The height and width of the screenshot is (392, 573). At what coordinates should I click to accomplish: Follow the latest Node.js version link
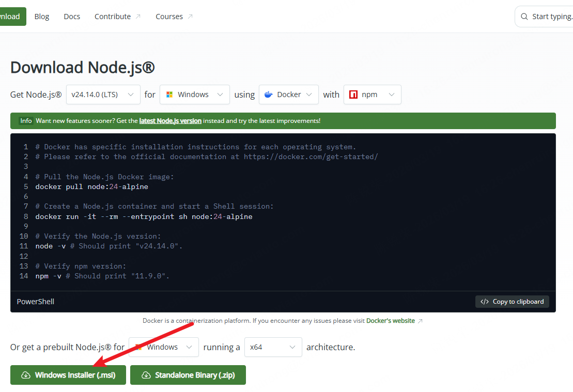(x=171, y=121)
